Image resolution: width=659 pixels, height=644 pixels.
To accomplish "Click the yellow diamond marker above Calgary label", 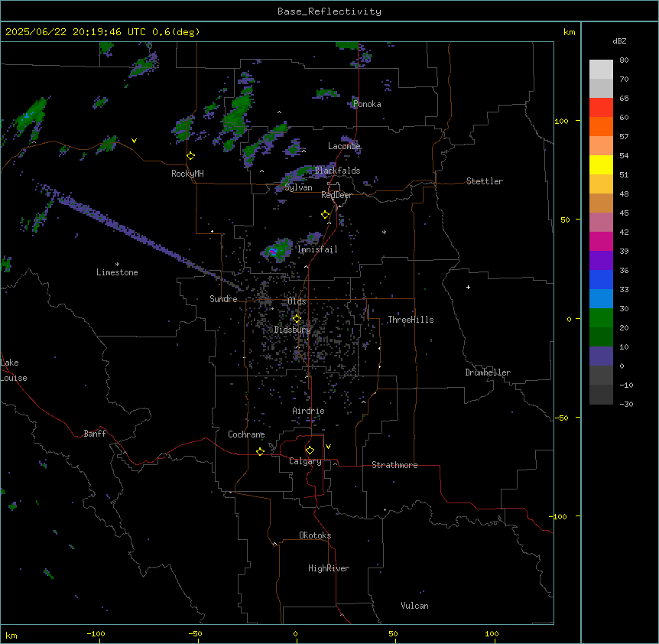I will pyautogui.click(x=310, y=450).
